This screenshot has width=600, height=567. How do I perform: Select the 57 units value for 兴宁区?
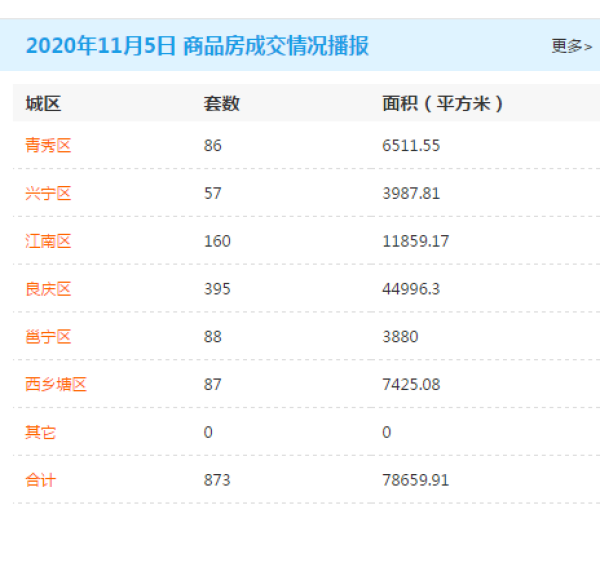[x=212, y=194]
